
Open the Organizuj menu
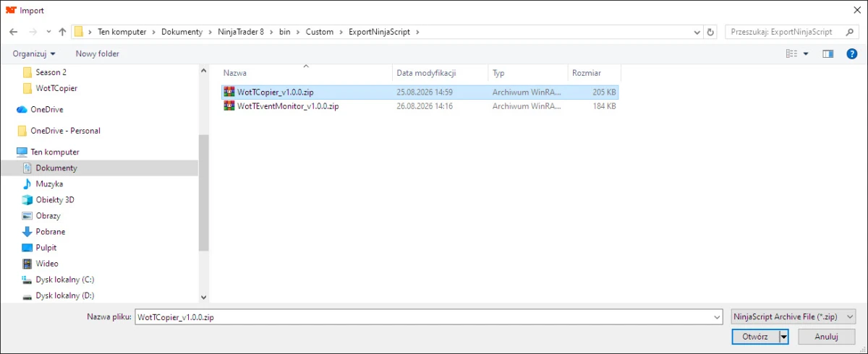(34, 53)
